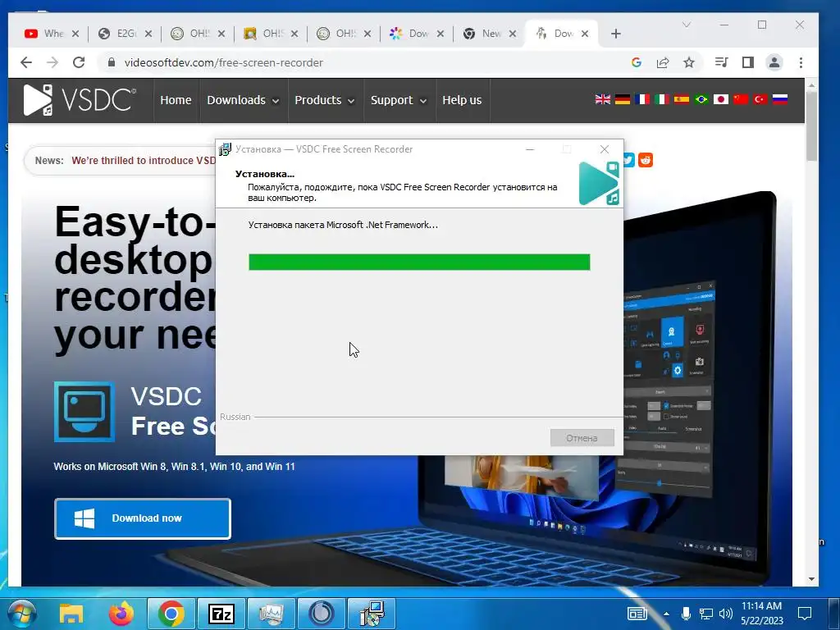Open the installer taskbar icon

coord(372,614)
